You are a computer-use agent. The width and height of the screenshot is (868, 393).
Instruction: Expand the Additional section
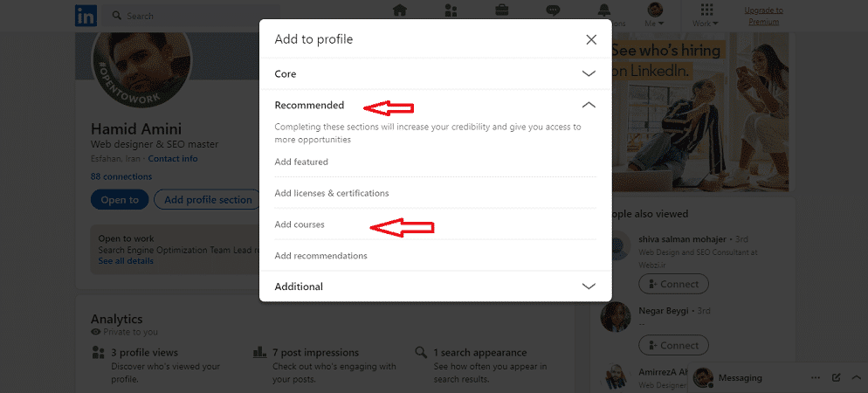click(x=436, y=286)
